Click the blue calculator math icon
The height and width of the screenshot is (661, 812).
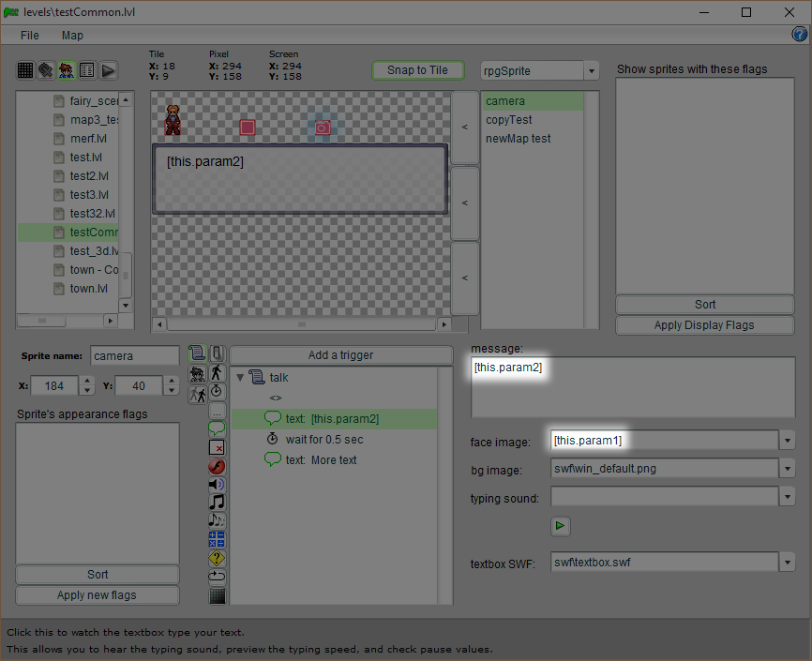click(218, 539)
